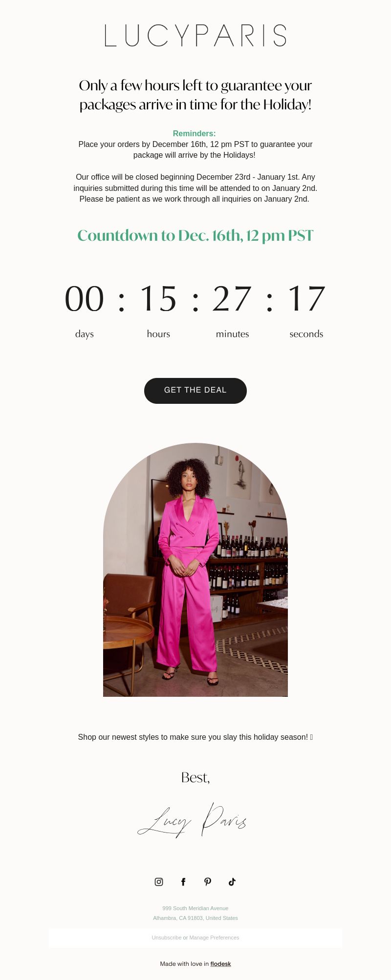The height and width of the screenshot is (980, 391).
Task: Open the Pinterest icon link
Action: click(x=208, y=881)
